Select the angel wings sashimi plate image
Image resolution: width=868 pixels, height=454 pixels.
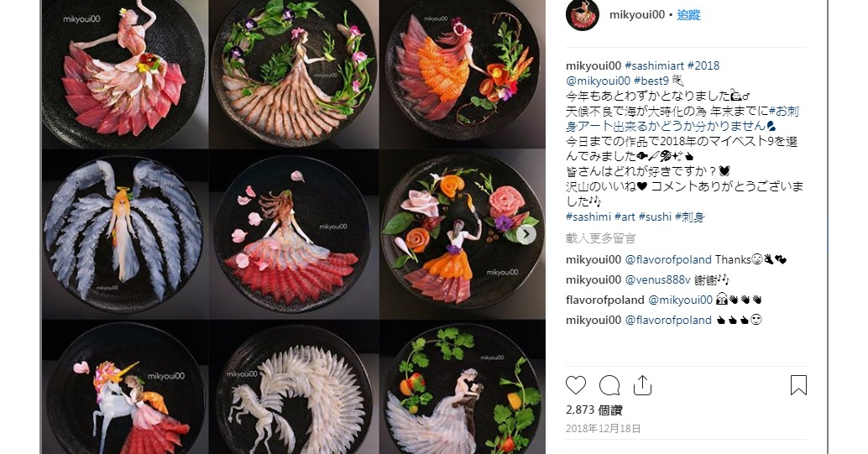[123, 232]
